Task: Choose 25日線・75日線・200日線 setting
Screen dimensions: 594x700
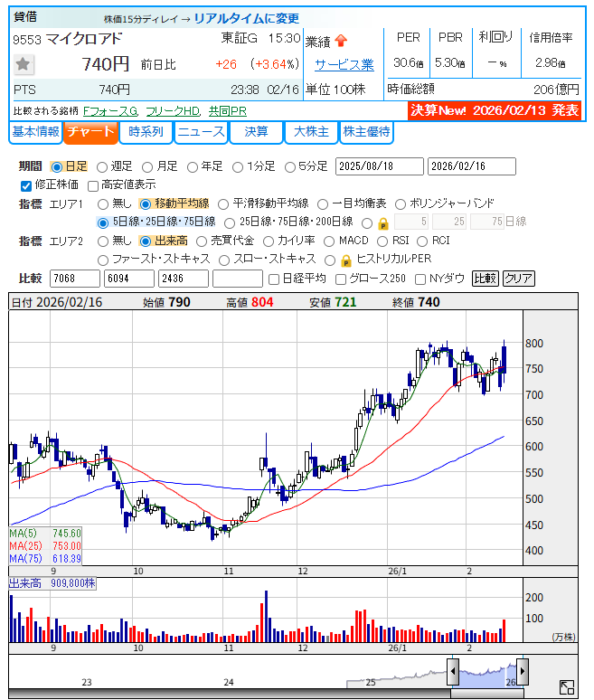Action: (x=230, y=222)
